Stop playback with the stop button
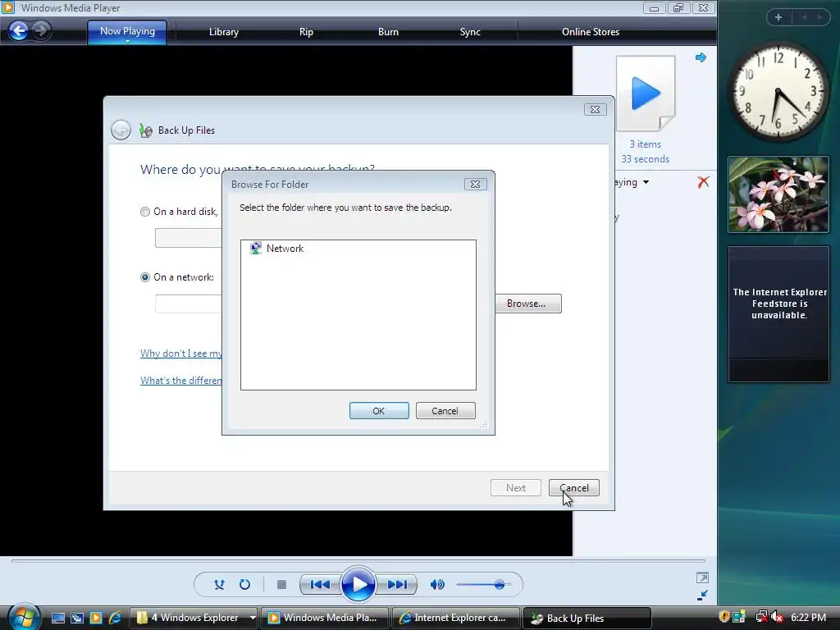The image size is (840, 630). (x=281, y=584)
